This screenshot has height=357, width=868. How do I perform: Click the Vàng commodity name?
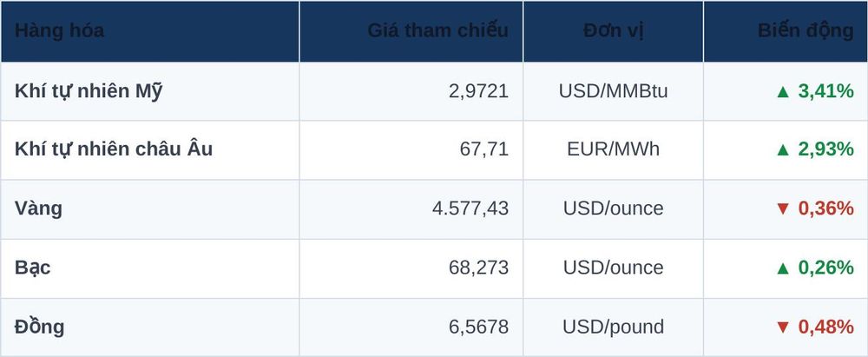pyautogui.click(x=38, y=209)
